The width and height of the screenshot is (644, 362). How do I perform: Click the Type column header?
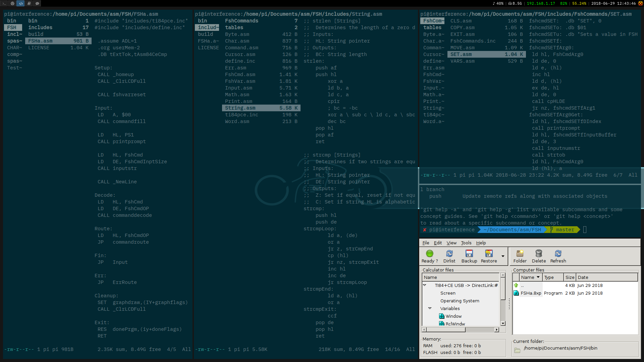(553, 277)
